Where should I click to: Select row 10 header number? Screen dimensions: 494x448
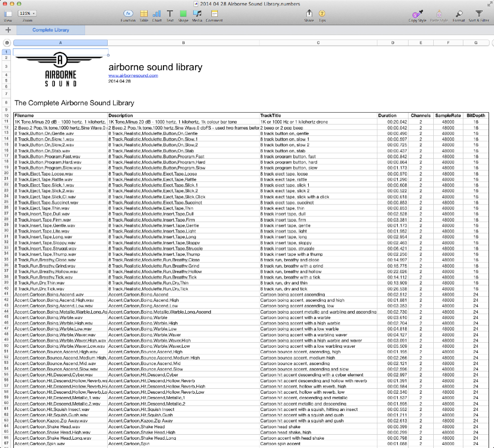[6, 116]
